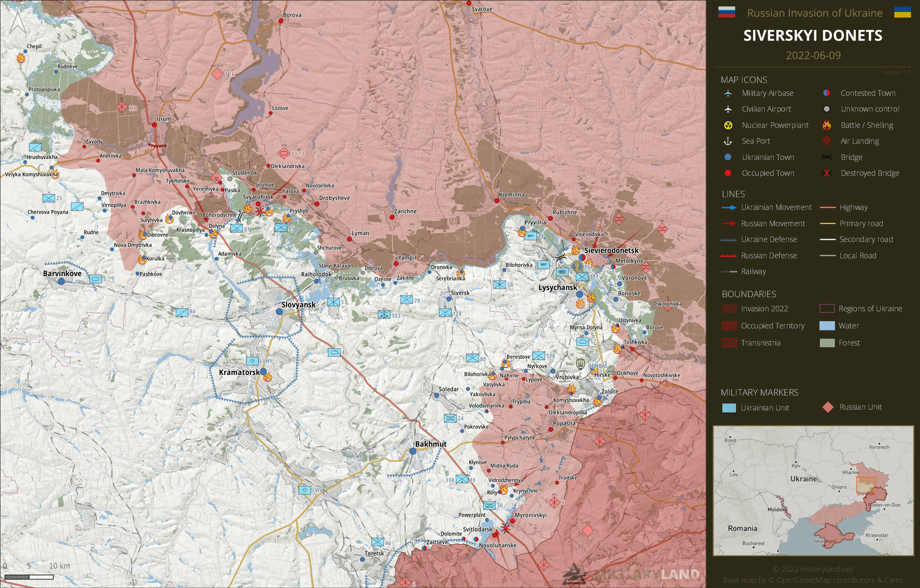Image resolution: width=920 pixels, height=588 pixels.
Task: Click the militaryland.net copyright text
Action: coord(813,569)
